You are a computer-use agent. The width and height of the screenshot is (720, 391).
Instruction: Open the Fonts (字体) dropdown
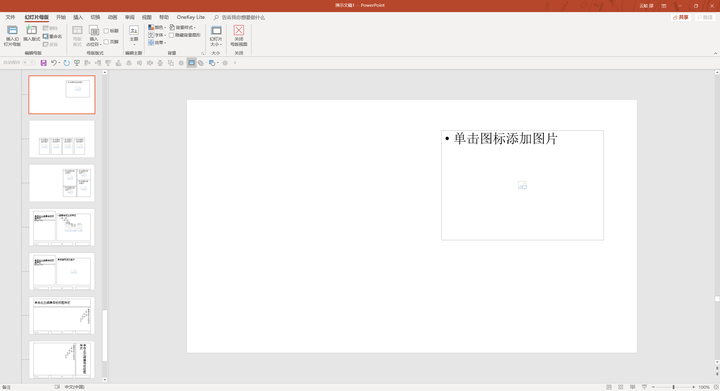coord(157,35)
